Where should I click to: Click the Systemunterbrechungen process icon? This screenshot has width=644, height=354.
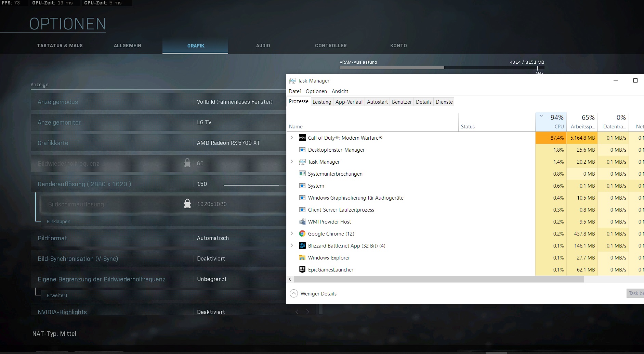(302, 174)
